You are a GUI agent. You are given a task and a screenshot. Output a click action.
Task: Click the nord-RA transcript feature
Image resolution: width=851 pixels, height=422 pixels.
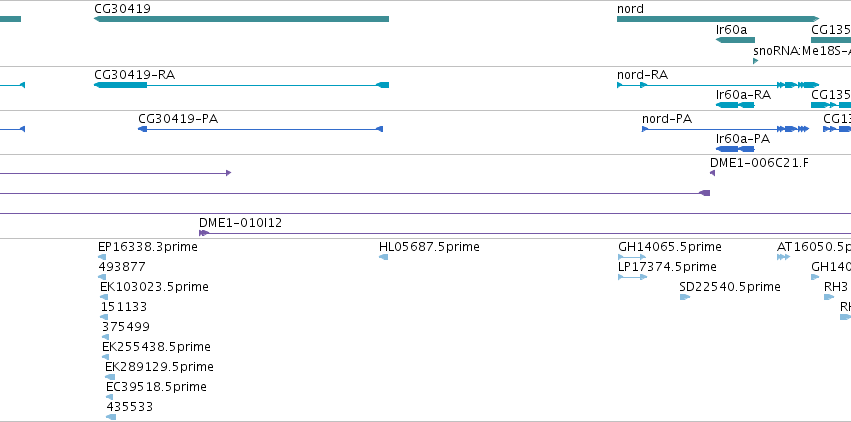pos(718,85)
